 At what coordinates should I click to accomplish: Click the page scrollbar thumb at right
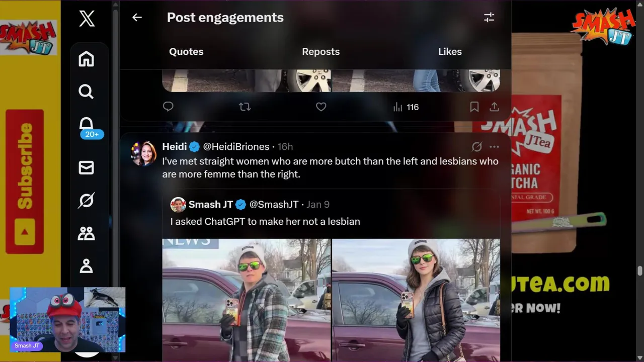click(639, 271)
